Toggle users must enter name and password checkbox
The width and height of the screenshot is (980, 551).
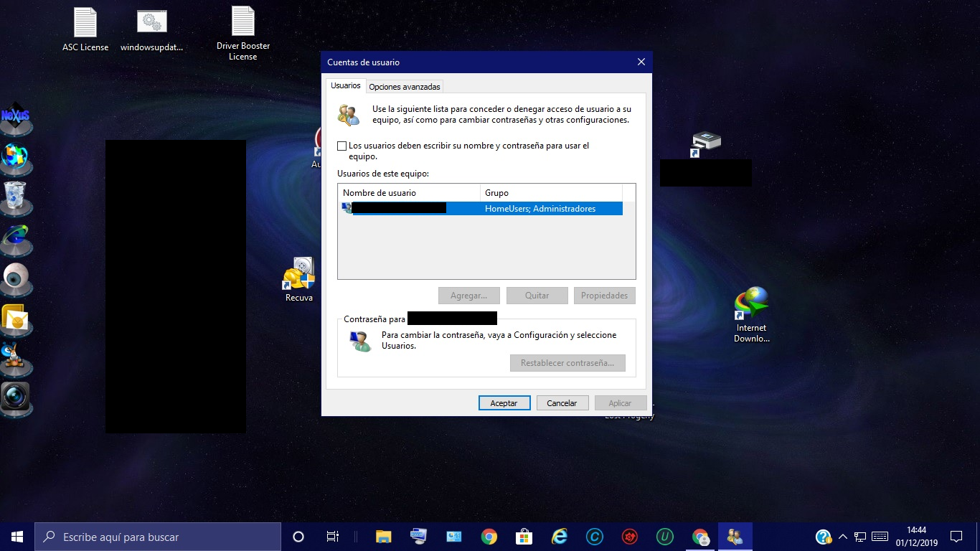tap(342, 146)
